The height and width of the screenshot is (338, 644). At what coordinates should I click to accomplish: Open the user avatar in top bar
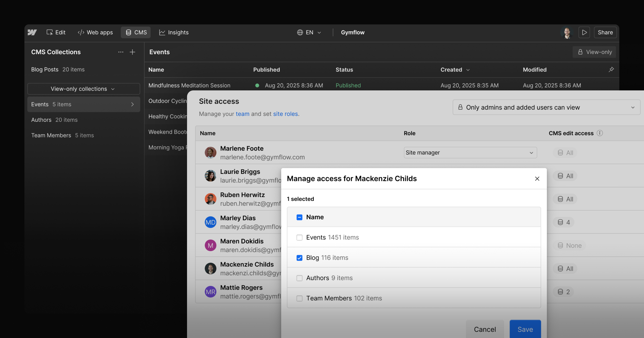(567, 32)
